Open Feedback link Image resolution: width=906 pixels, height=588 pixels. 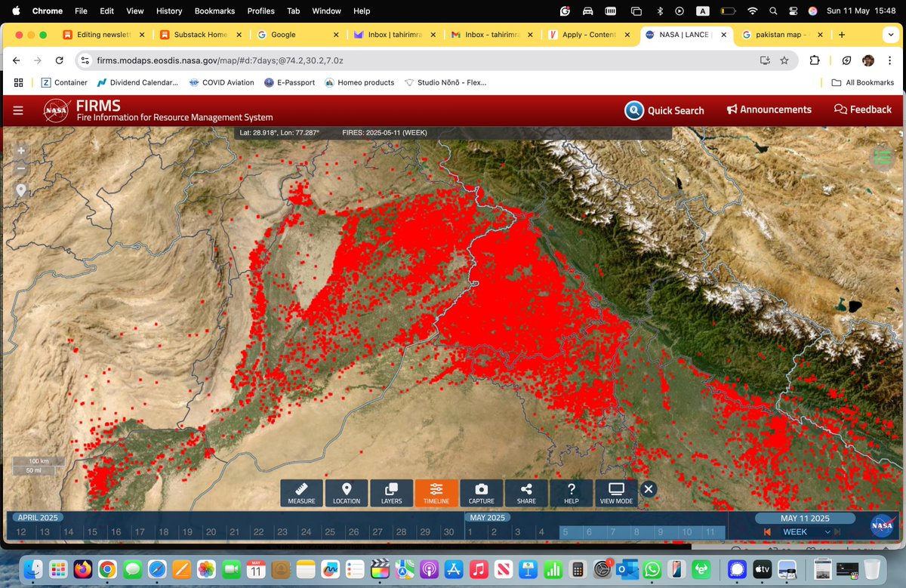click(x=863, y=109)
